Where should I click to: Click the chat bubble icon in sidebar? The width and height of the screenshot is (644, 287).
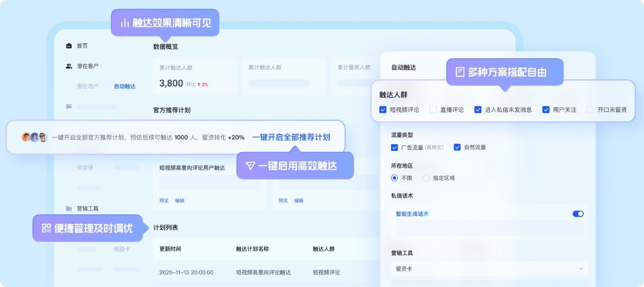pyautogui.click(x=69, y=107)
